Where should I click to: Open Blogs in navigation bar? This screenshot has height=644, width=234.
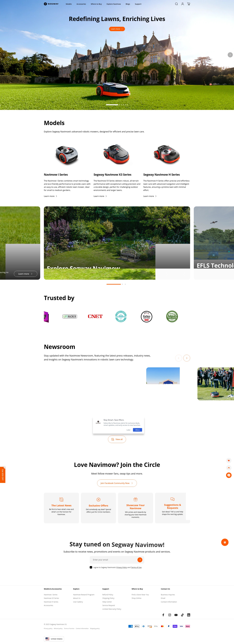tap(128, 4)
